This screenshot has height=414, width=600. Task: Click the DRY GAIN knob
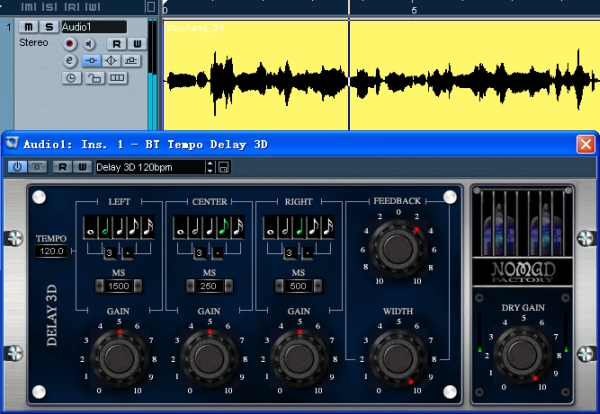point(522,354)
